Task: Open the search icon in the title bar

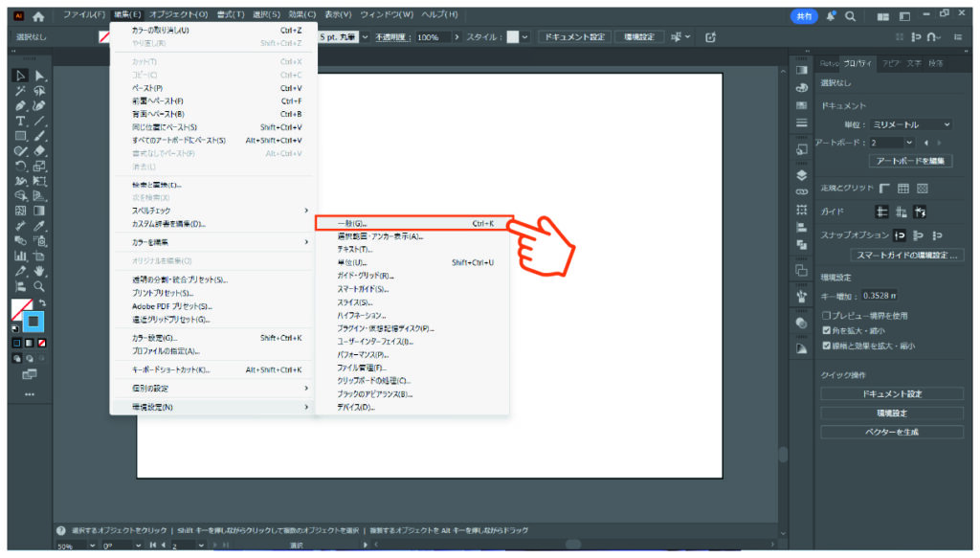Action: point(850,16)
